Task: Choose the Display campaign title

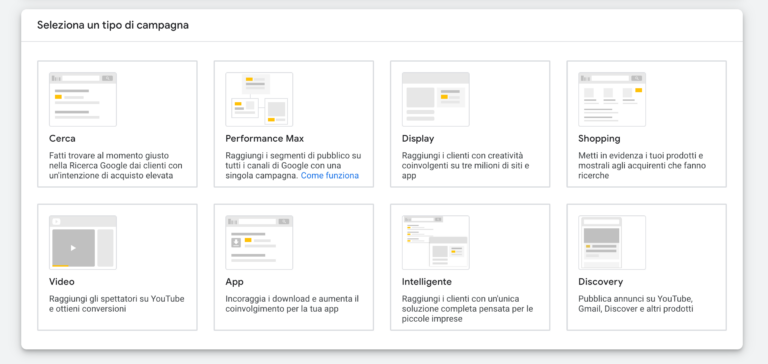Action: pos(418,139)
